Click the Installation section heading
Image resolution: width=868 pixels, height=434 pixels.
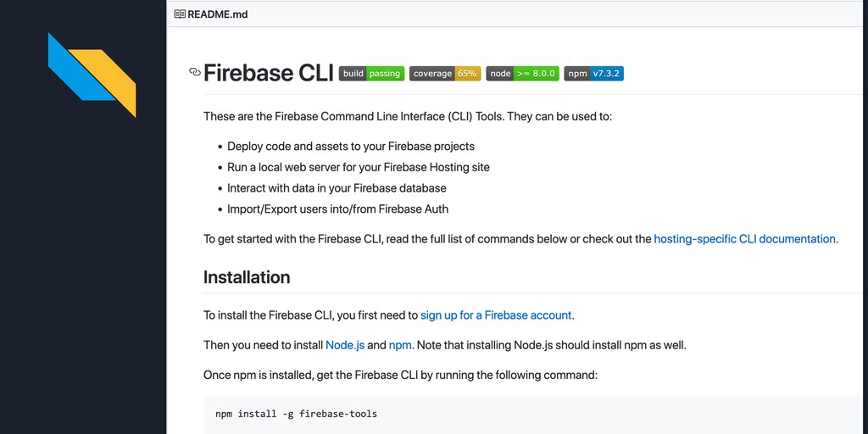247,277
